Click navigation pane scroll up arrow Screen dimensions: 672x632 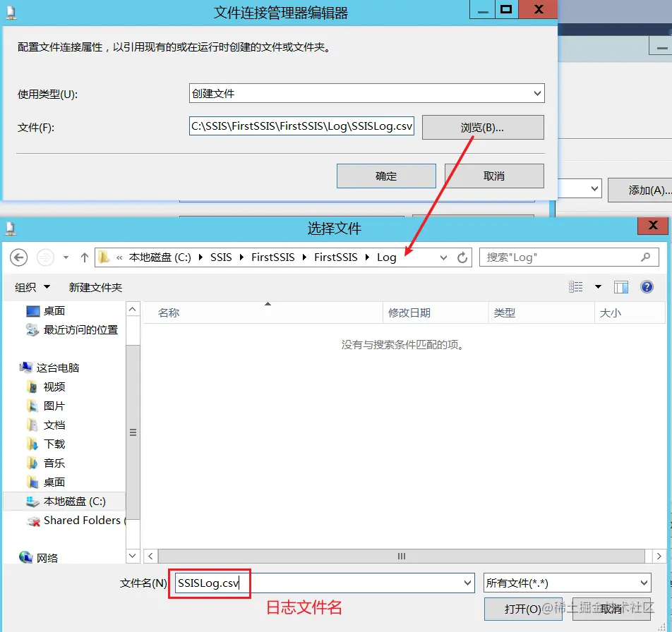coord(133,309)
